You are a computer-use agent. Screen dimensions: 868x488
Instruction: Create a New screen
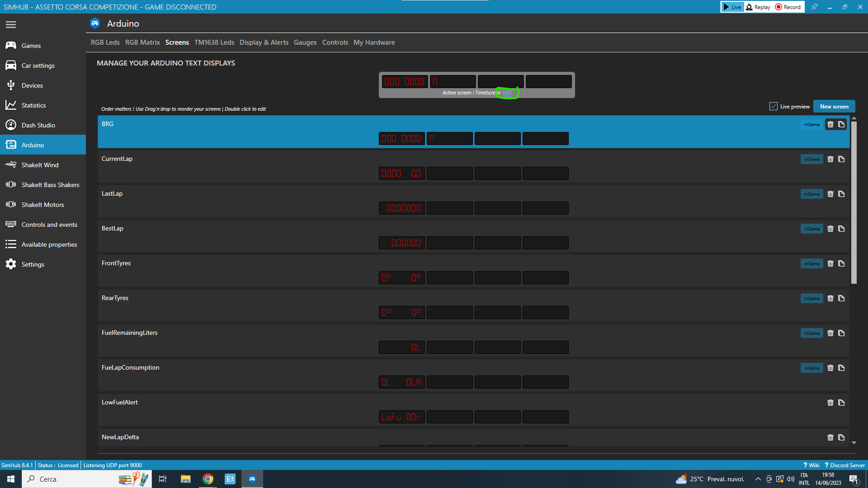coord(834,106)
